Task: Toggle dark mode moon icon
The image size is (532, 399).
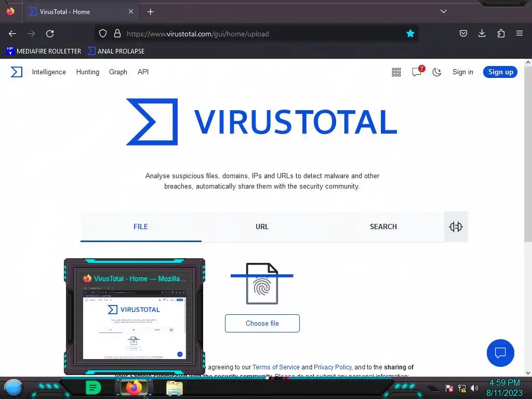Action: pos(437,72)
